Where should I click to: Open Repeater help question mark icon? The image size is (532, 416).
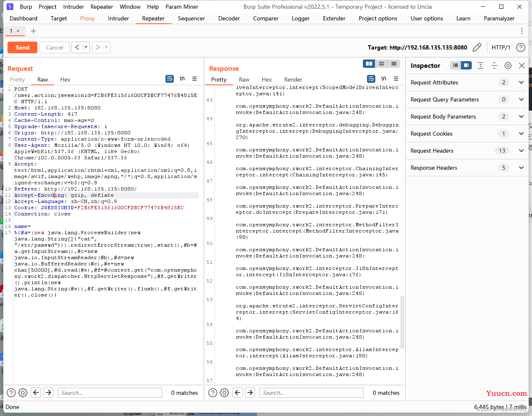pyautogui.click(x=521, y=47)
